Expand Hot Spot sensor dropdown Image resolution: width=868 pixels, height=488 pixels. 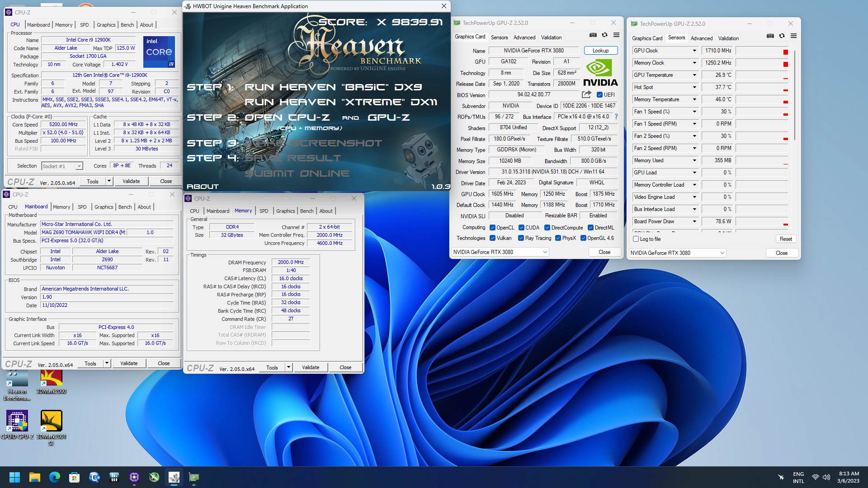(694, 87)
